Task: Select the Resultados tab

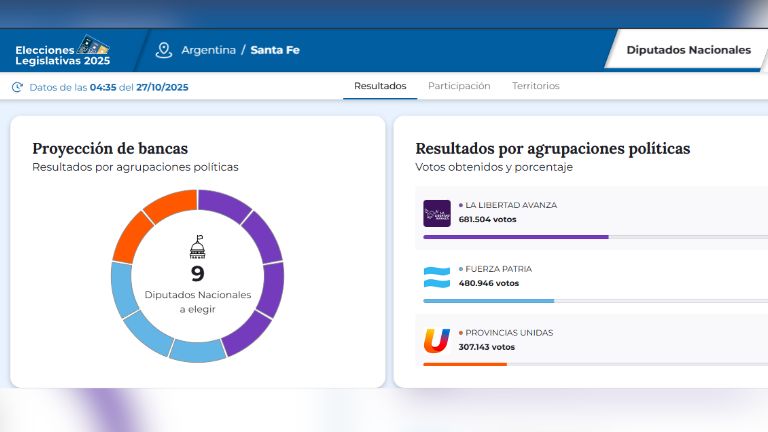Action: pos(380,86)
